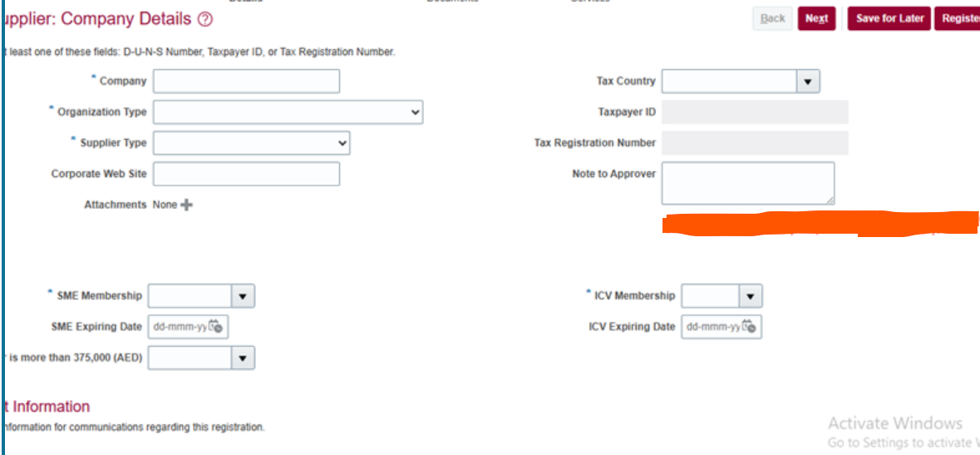The image size is (980, 455).
Task: Expand the Tax Country dropdown arrow
Action: [808, 82]
